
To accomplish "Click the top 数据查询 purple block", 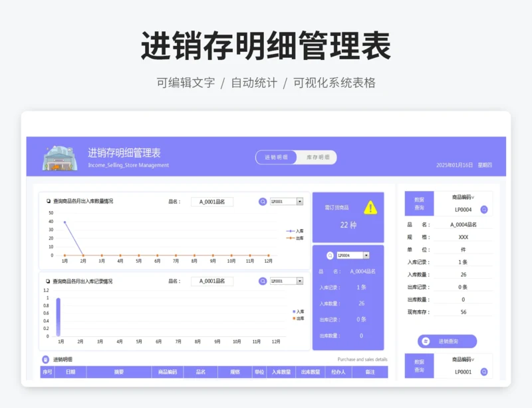I will point(419,204).
